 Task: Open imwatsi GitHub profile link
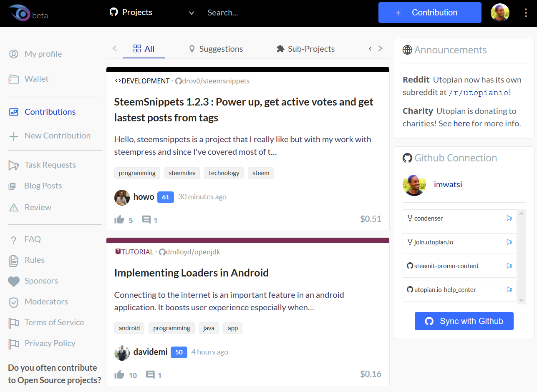coord(448,184)
